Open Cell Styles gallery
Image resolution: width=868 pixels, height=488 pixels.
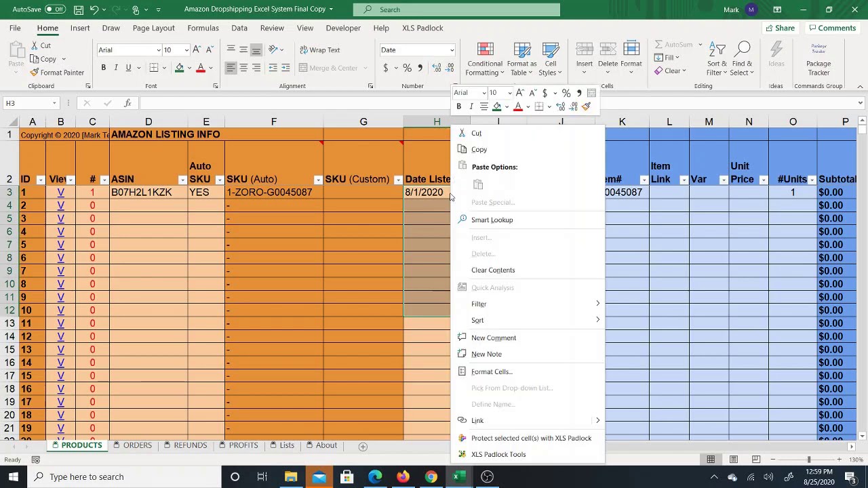click(x=550, y=59)
